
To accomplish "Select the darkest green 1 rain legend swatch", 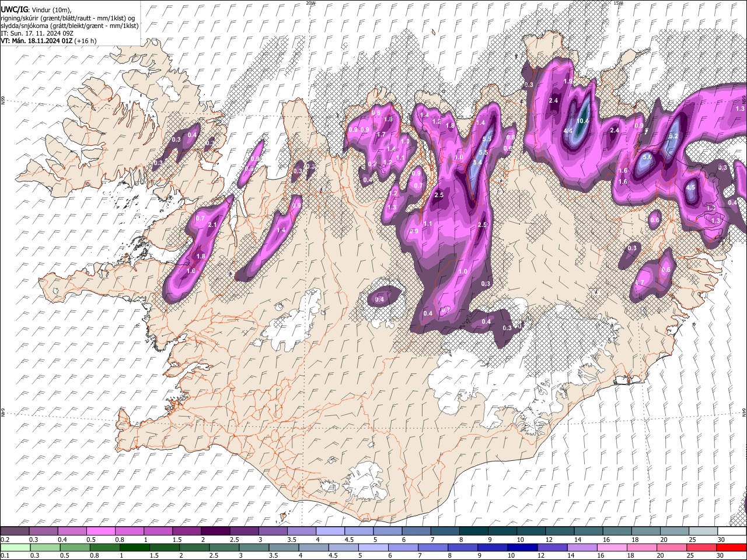I will [134, 548].
